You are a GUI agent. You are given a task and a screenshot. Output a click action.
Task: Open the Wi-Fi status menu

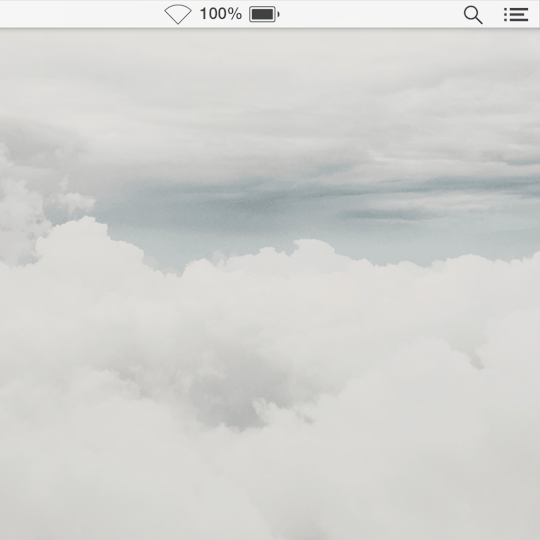coord(178,14)
